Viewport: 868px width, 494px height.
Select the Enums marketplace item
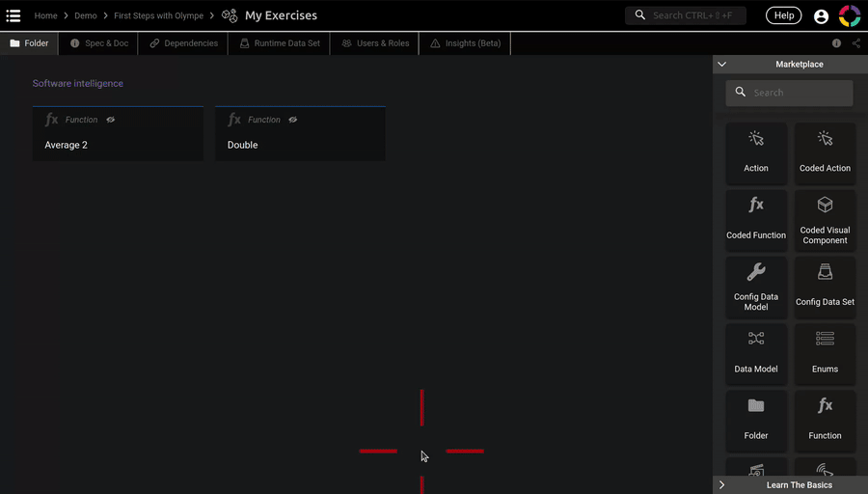tap(825, 353)
